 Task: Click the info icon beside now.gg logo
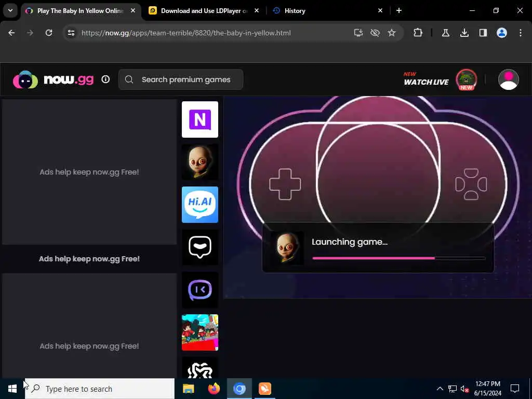pyautogui.click(x=105, y=79)
